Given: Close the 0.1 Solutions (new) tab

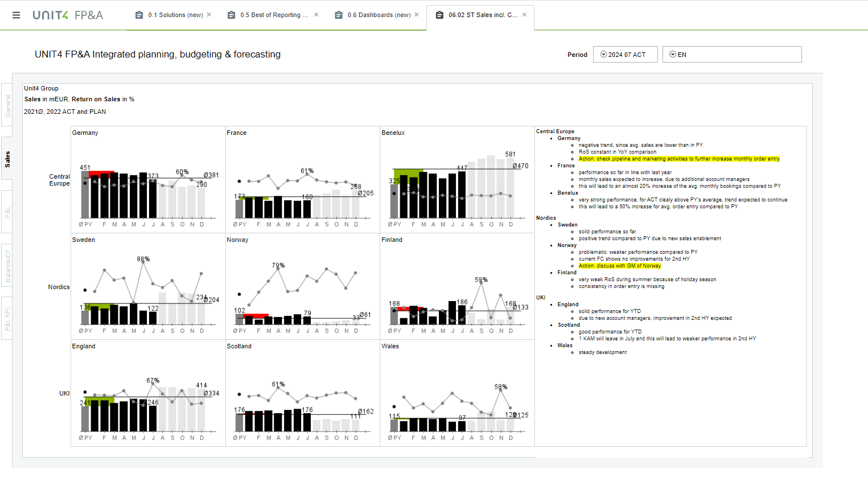Looking at the screenshot, I should tap(209, 15).
